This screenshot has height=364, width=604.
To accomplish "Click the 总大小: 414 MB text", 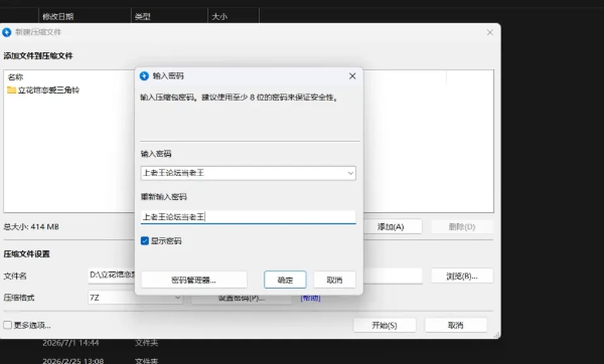I will 31,226.
